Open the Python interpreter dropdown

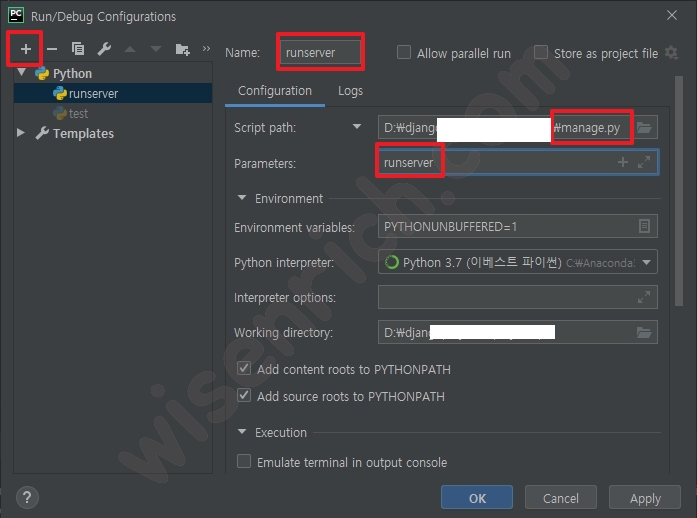point(647,262)
